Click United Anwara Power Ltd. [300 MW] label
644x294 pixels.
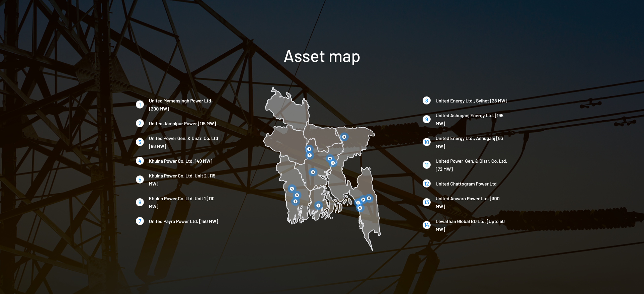(468, 203)
